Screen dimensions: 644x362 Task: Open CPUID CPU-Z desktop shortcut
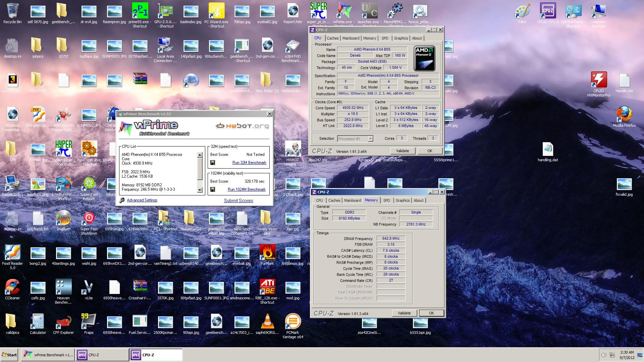point(548,13)
